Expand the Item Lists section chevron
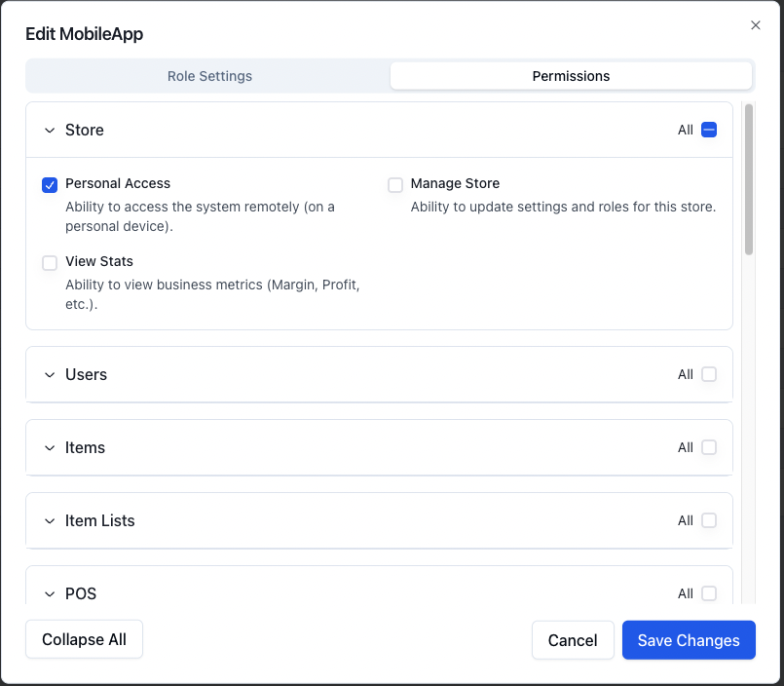Viewport: 784px width, 686px height. point(50,521)
